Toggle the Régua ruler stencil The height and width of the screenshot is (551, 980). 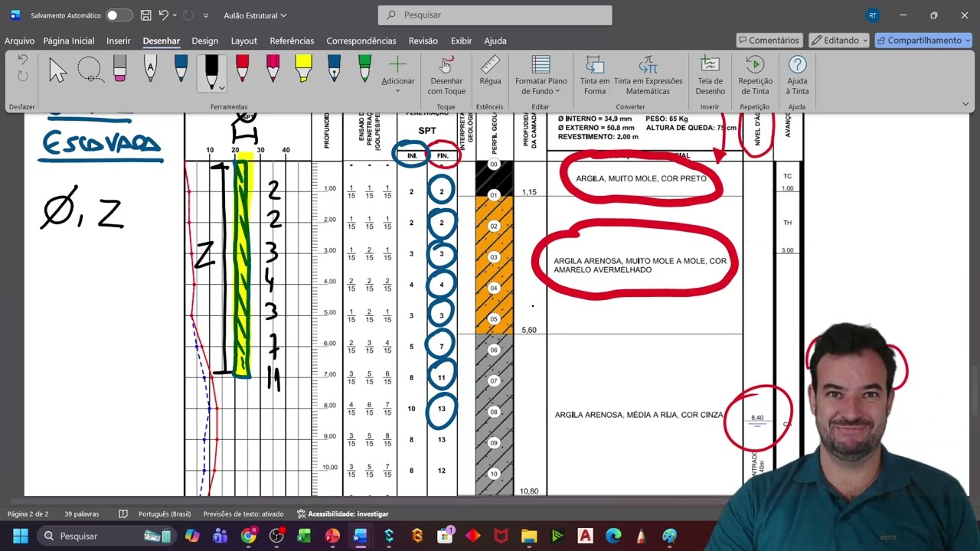(x=490, y=70)
